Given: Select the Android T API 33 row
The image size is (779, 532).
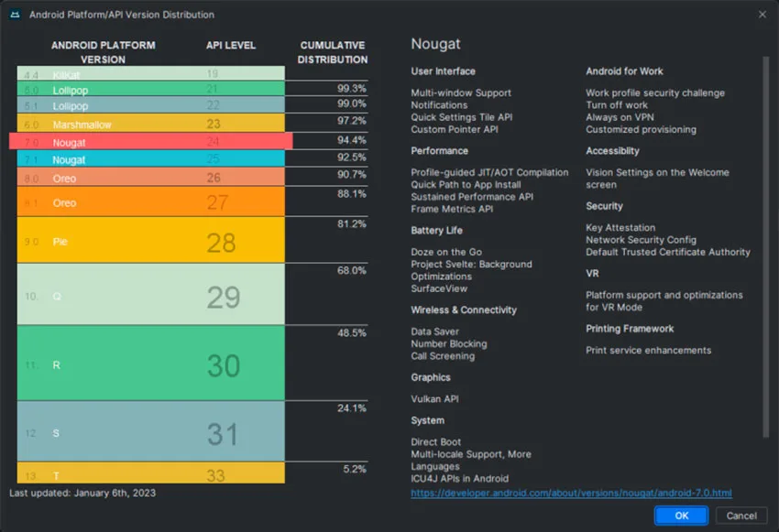Looking at the screenshot, I should 151,473.
